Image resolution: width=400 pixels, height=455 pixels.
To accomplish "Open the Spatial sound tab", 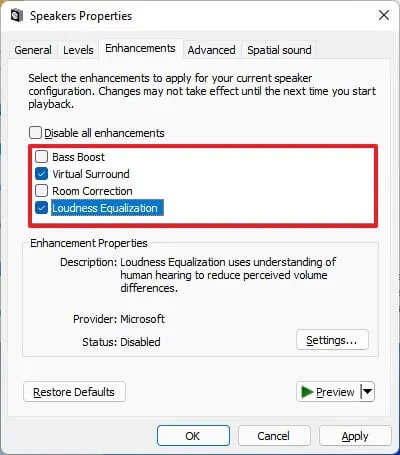I will (x=279, y=50).
